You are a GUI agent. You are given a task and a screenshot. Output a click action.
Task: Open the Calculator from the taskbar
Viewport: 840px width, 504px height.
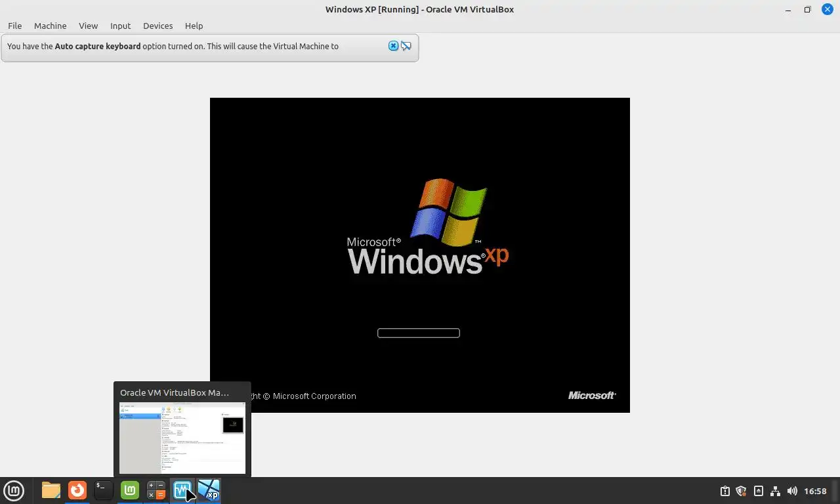pos(156,490)
